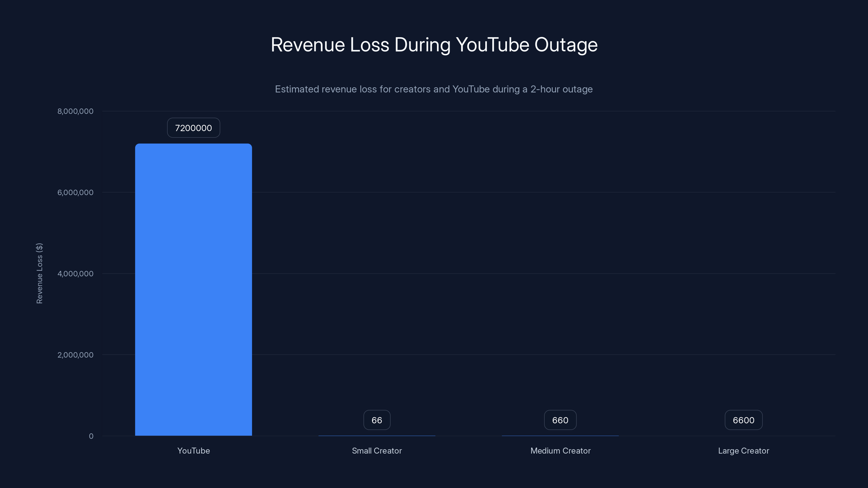The image size is (868, 488).
Task: Click the 66 value label for Small Creator
Action: pos(377,420)
